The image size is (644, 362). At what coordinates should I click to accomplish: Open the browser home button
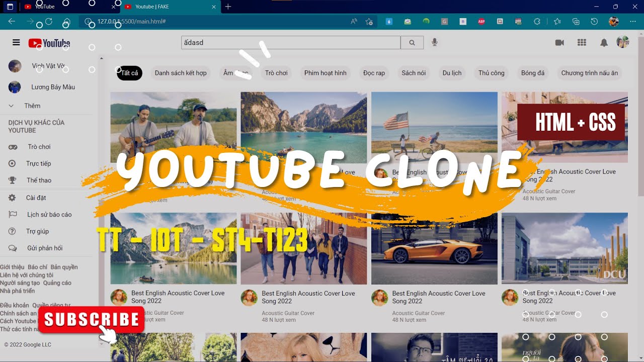[x=66, y=22]
